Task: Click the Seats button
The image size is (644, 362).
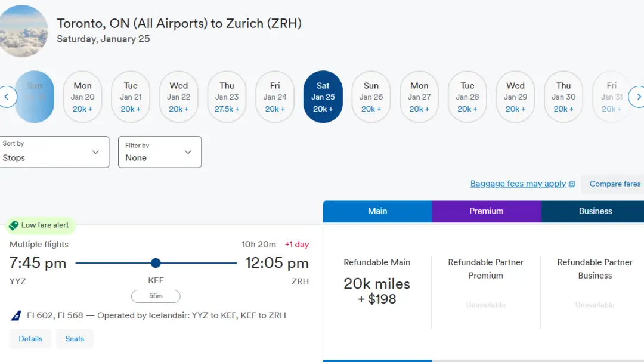Action: click(x=75, y=339)
